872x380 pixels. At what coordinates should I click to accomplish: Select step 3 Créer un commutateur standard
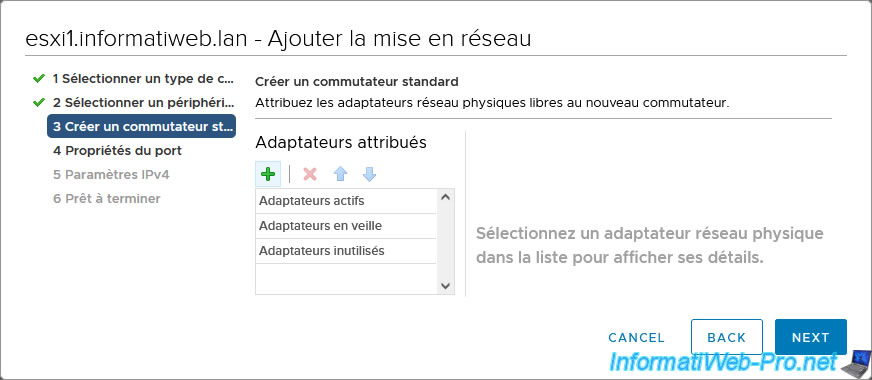pyautogui.click(x=141, y=126)
